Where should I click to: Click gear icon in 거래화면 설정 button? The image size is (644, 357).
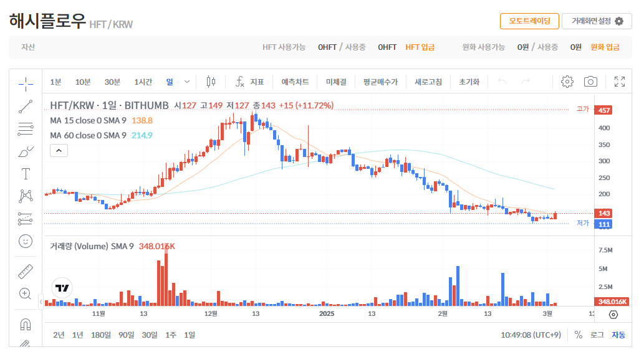pos(619,21)
